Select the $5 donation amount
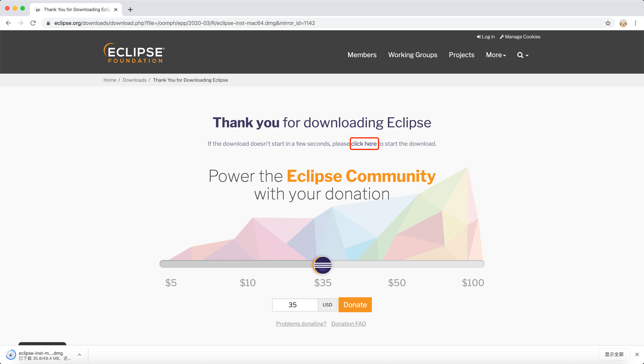Screen dimensions: 644x364 (171, 283)
